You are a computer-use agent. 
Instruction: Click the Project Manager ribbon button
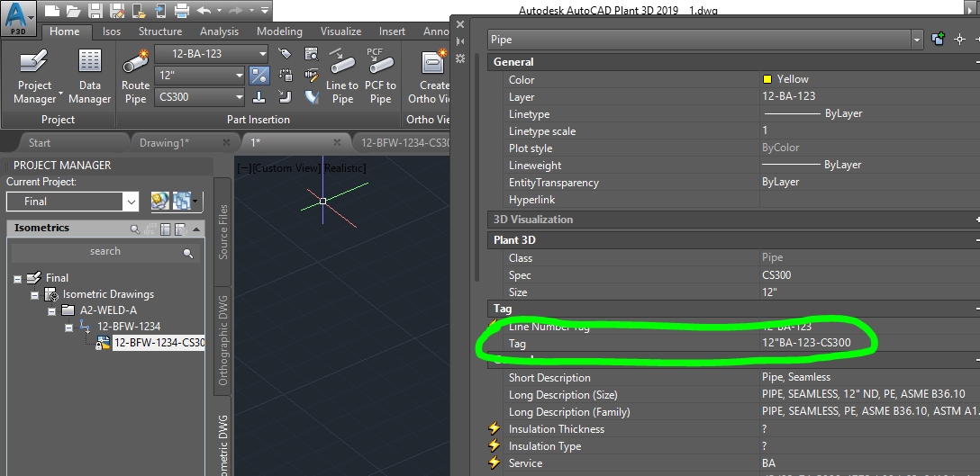pos(35,76)
